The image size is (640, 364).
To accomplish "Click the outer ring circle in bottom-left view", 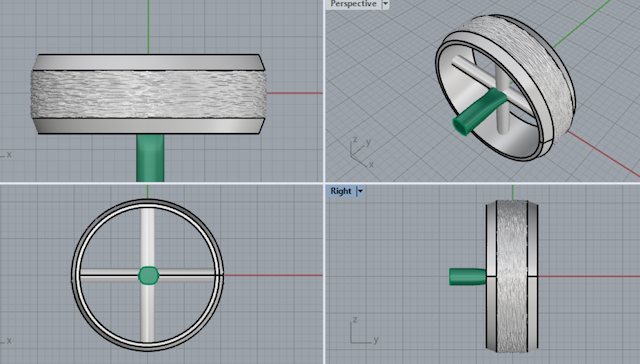I will [x=74, y=275].
